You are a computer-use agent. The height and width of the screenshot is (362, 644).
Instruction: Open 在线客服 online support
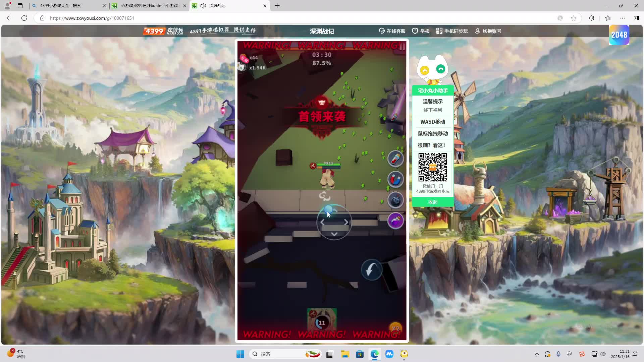[x=392, y=31]
